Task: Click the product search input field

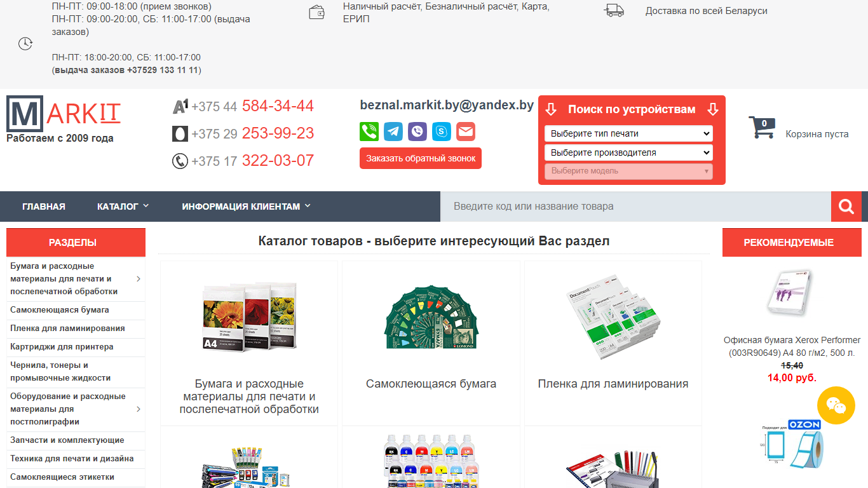Action: pos(635,207)
